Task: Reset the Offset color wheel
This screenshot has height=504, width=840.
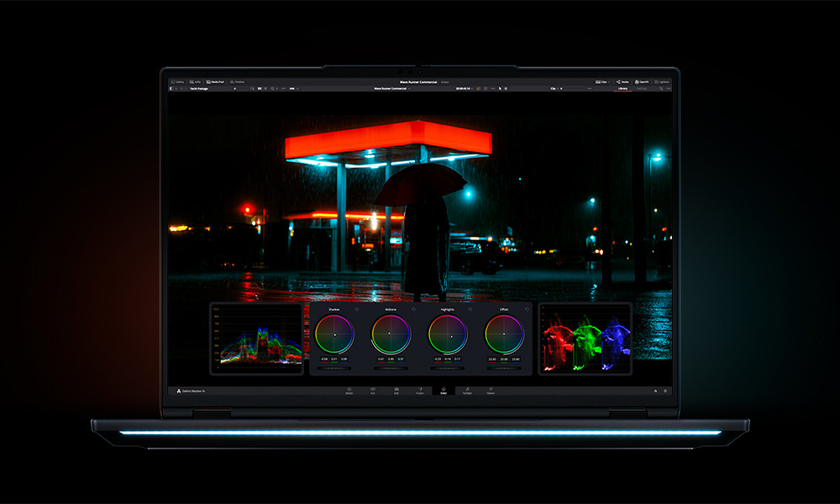Action: click(x=527, y=309)
